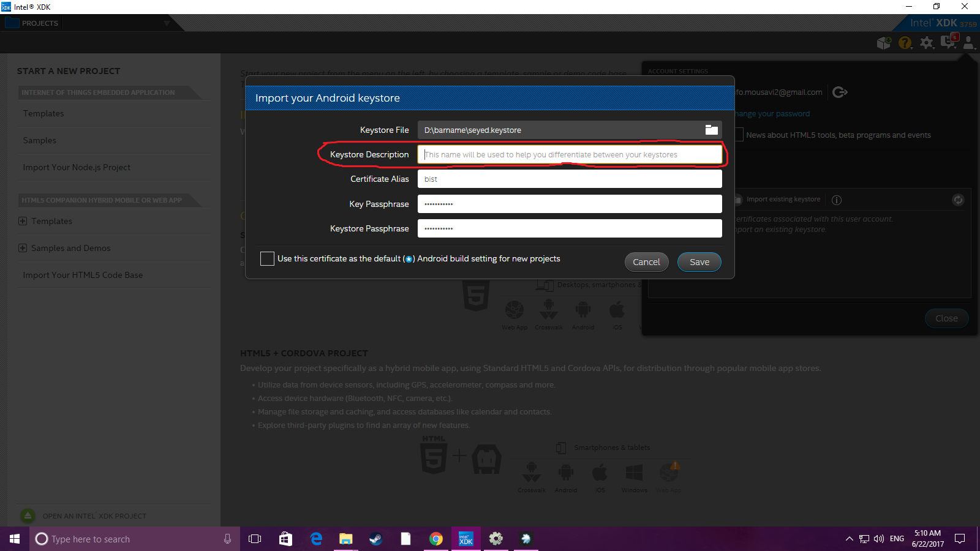Switch ENG input language

click(x=897, y=539)
